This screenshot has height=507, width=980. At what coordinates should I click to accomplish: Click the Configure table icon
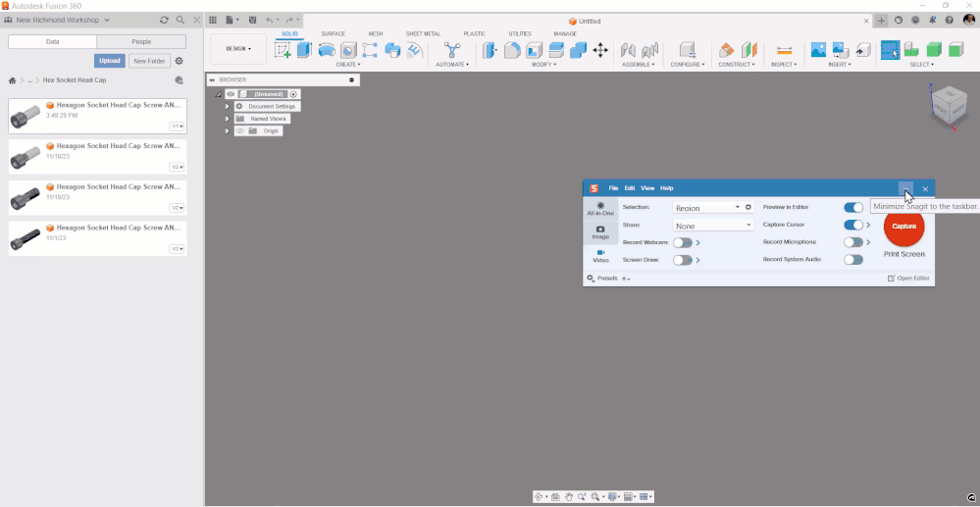[688, 50]
